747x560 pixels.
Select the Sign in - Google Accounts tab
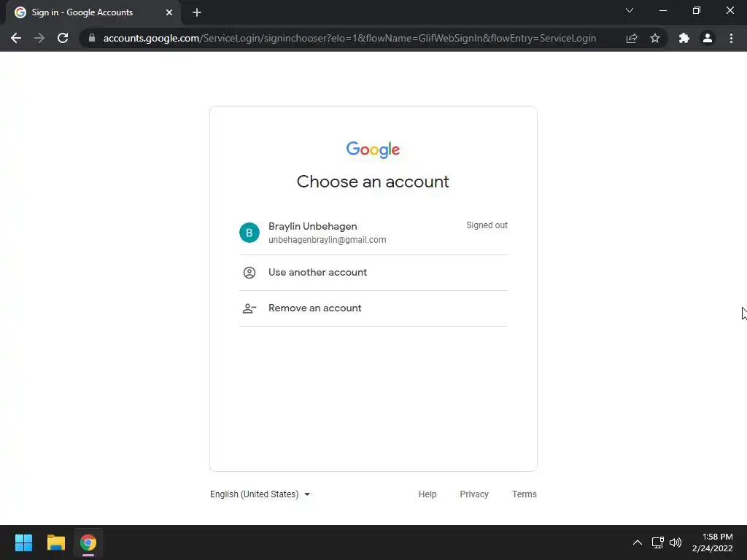coord(93,12)
